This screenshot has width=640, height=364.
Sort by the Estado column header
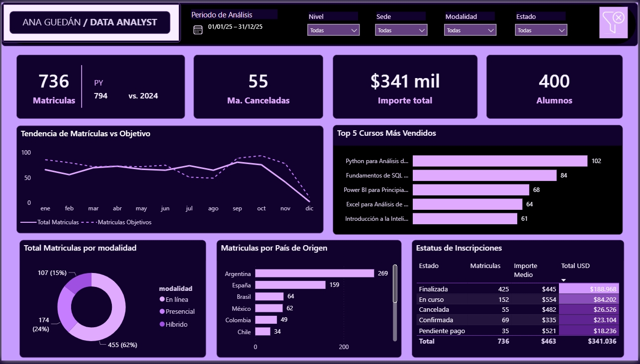point(429,266)
